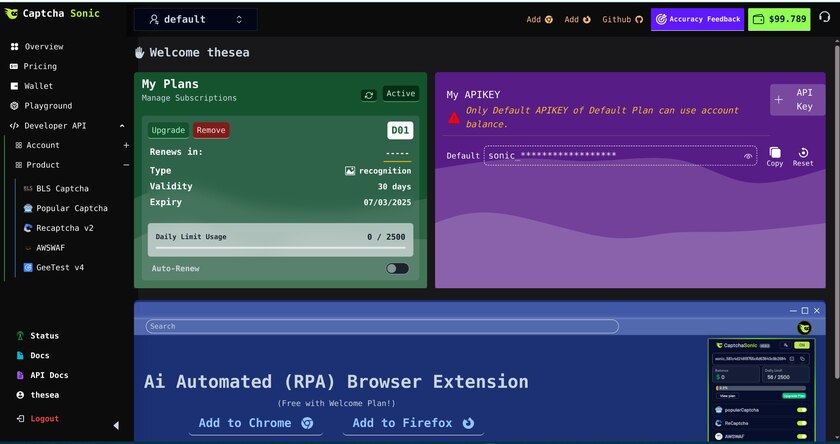
Task: Open the Playground page
Action: click(x=47, y=106)
